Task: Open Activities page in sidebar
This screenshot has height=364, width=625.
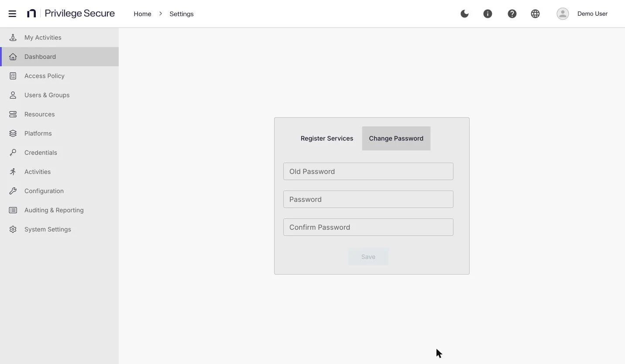Action: pos(59,172)
